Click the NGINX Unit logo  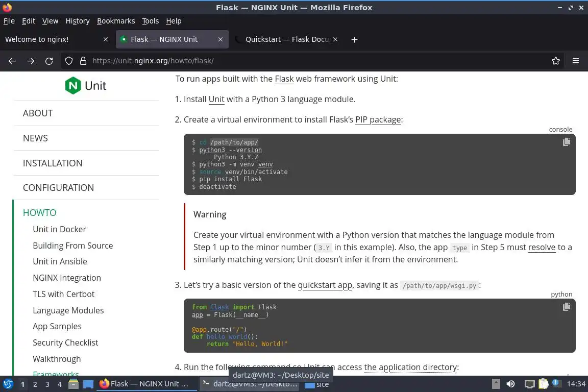[x=86, y=86]
